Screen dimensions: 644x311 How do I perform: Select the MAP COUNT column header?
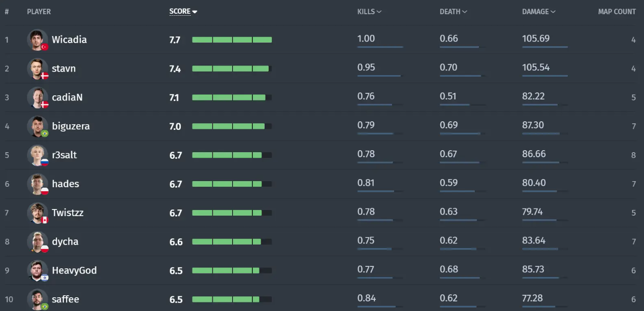click(617, 12)
